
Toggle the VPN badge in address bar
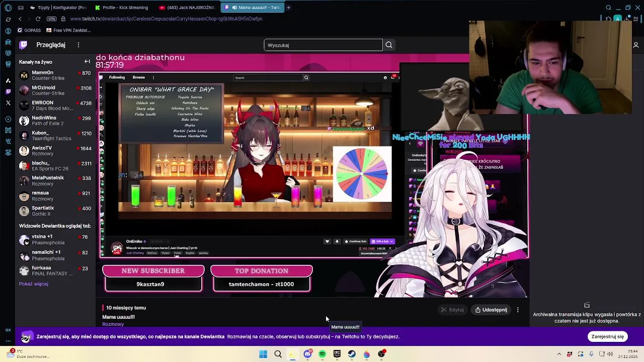click(51, 19)
